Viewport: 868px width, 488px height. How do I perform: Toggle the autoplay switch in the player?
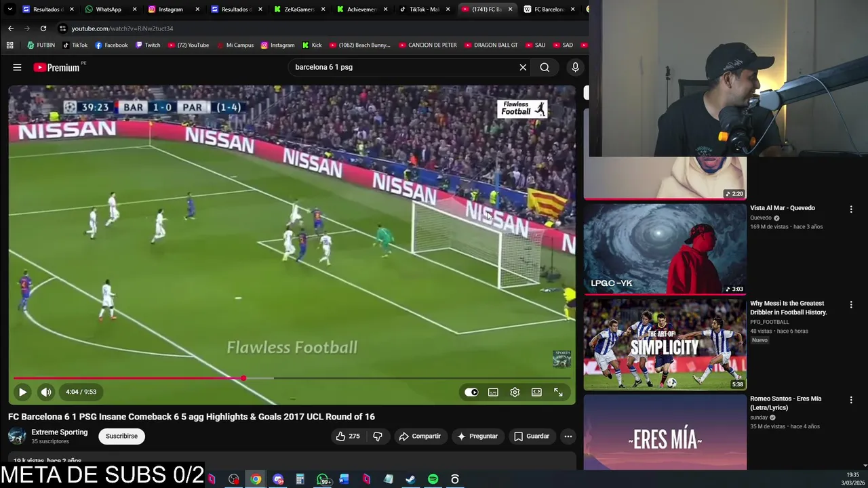471,392
